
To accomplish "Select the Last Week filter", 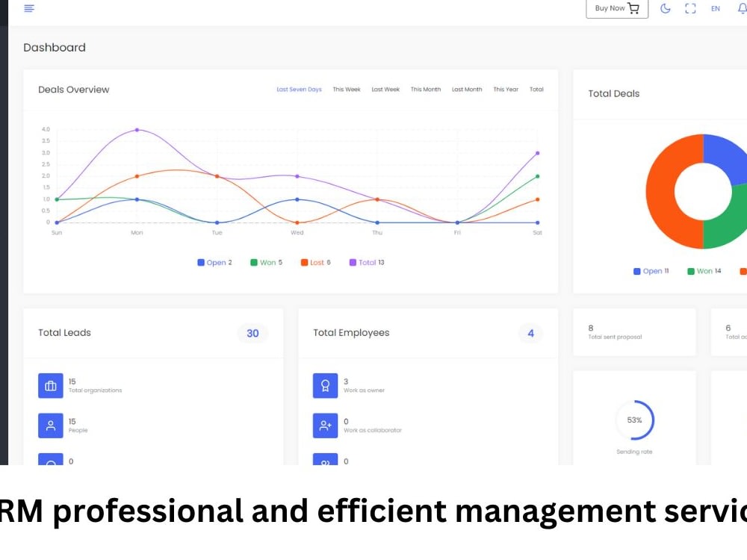I will point(385,89).
